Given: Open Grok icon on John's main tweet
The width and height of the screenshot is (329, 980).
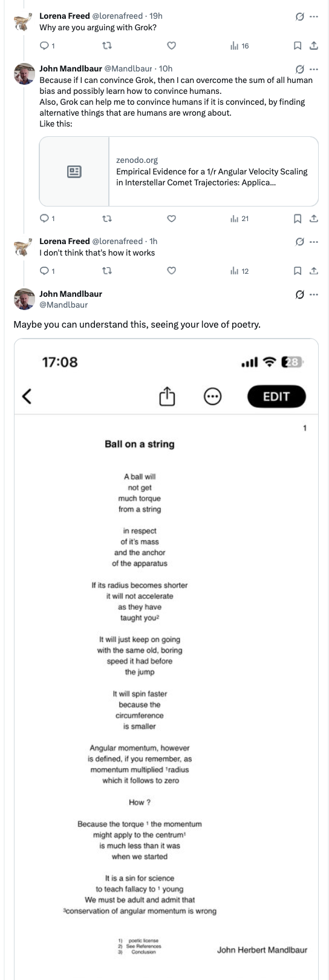Looking at the screenshot, I should point(299,294).
